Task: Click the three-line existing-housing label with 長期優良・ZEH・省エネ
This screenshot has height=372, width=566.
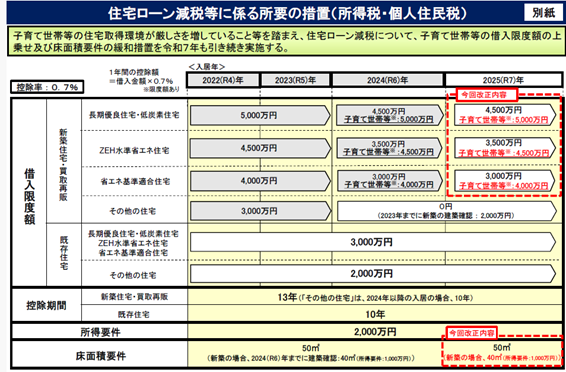Action: pyautogui.click(x=133, y=243)
